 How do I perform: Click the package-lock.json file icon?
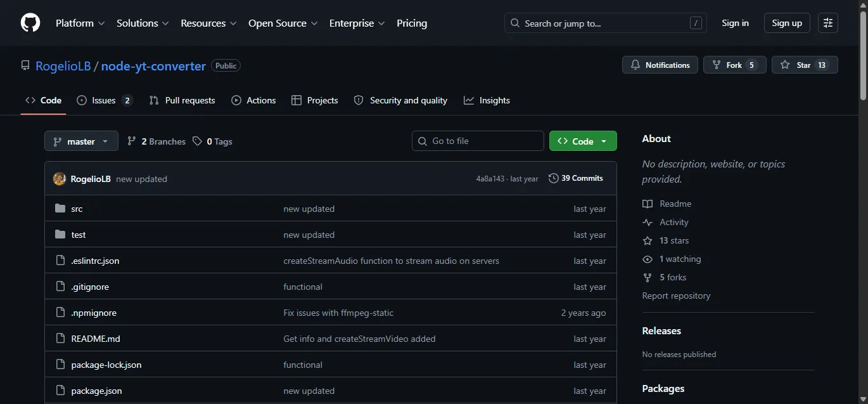(x=60, y=365)
